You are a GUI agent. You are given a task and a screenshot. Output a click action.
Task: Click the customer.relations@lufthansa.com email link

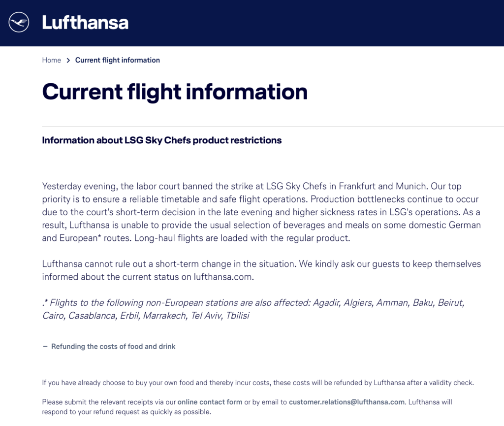(346, 402)
